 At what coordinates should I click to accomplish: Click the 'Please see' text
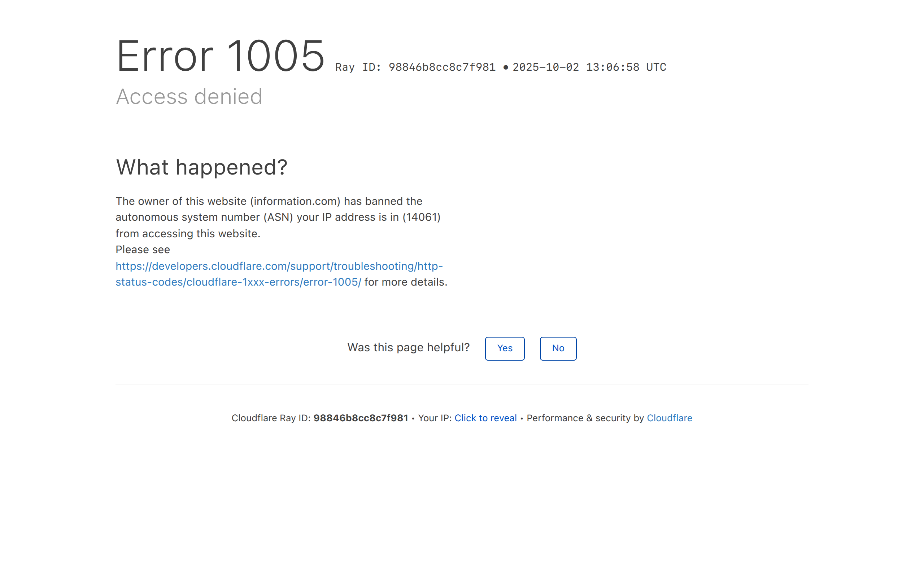[143, 250]
